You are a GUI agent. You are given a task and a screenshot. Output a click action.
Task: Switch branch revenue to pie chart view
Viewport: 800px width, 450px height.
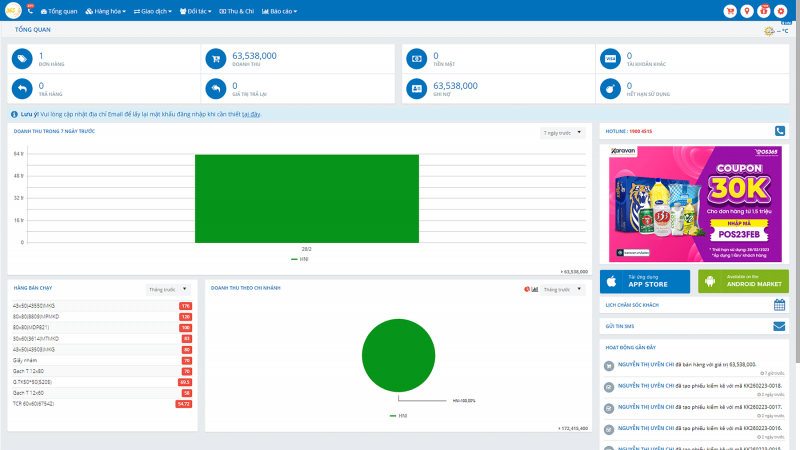[527, 289]
